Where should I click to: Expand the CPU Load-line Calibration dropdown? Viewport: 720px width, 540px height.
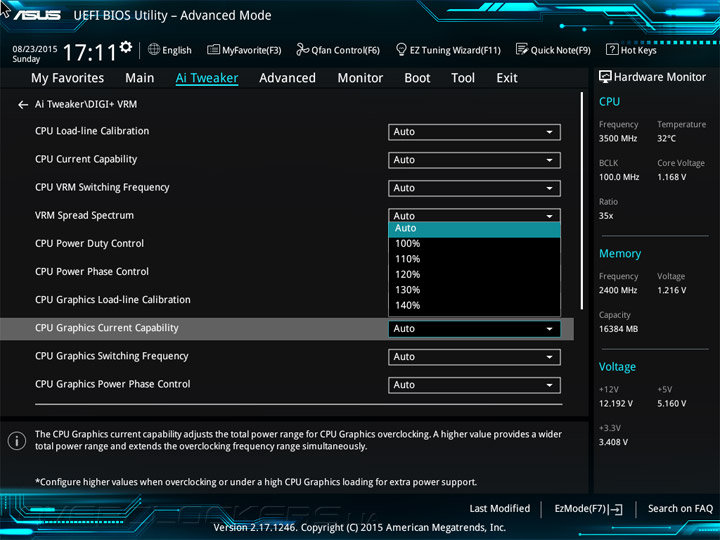[x=474, y=132]
